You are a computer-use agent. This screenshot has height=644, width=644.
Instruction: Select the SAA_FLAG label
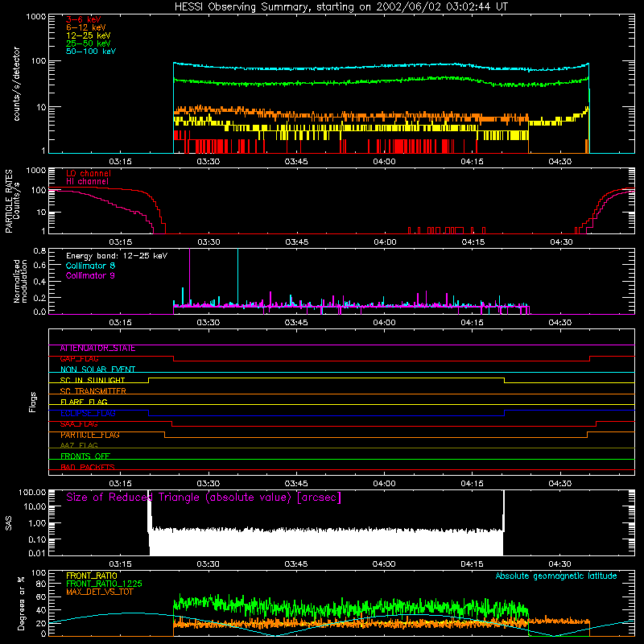pos(79,424)
